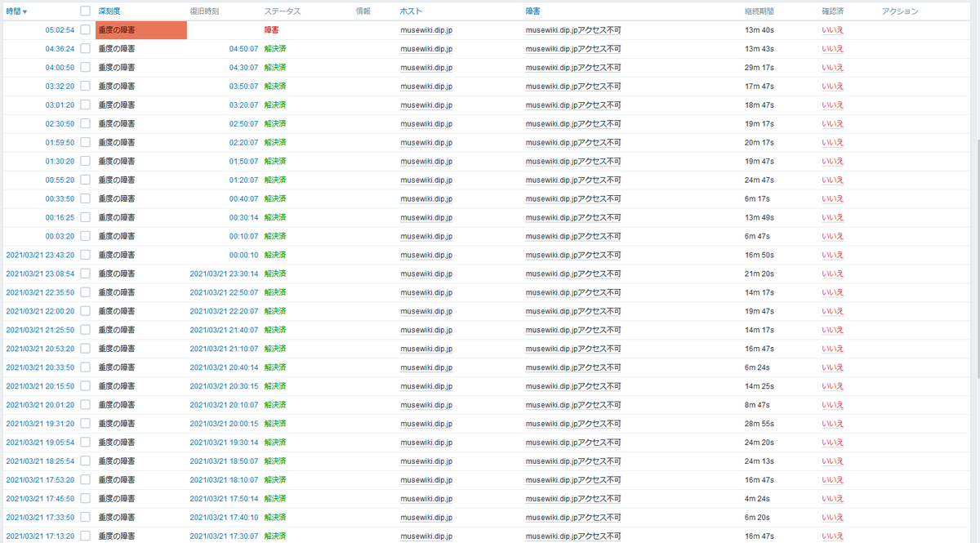Open recovery time 2021/03/21 18:10:07 link
The height and width of the screenshot is (543, 980).
(x=224, y=481)
